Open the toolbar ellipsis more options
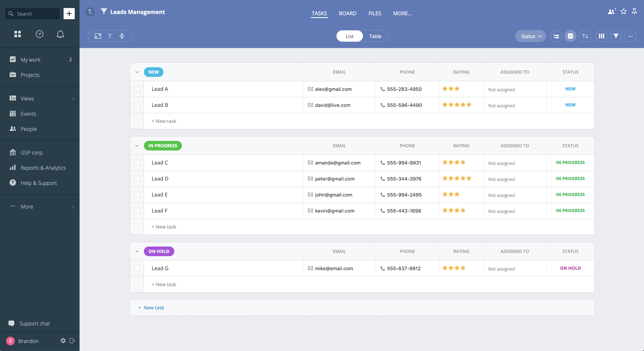 (x=630, y=36)
